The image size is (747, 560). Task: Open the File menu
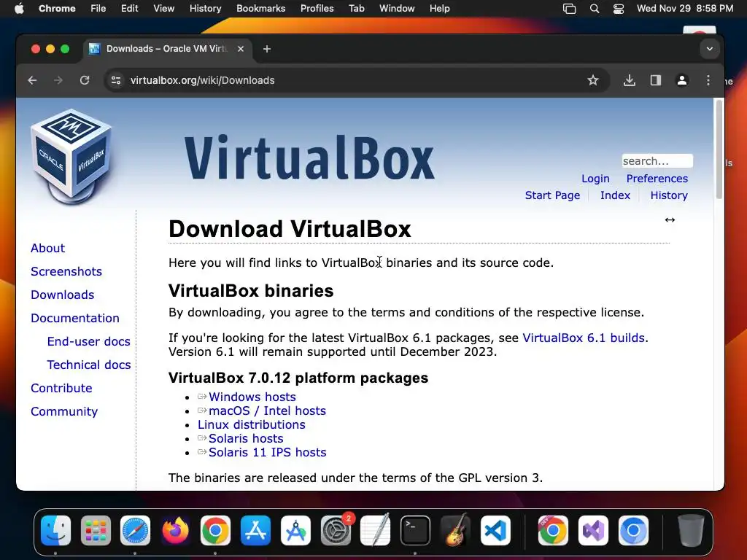click(98, 9)
